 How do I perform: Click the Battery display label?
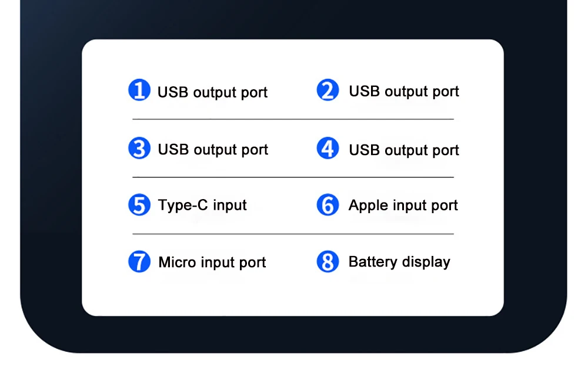[x=399, y=262]
